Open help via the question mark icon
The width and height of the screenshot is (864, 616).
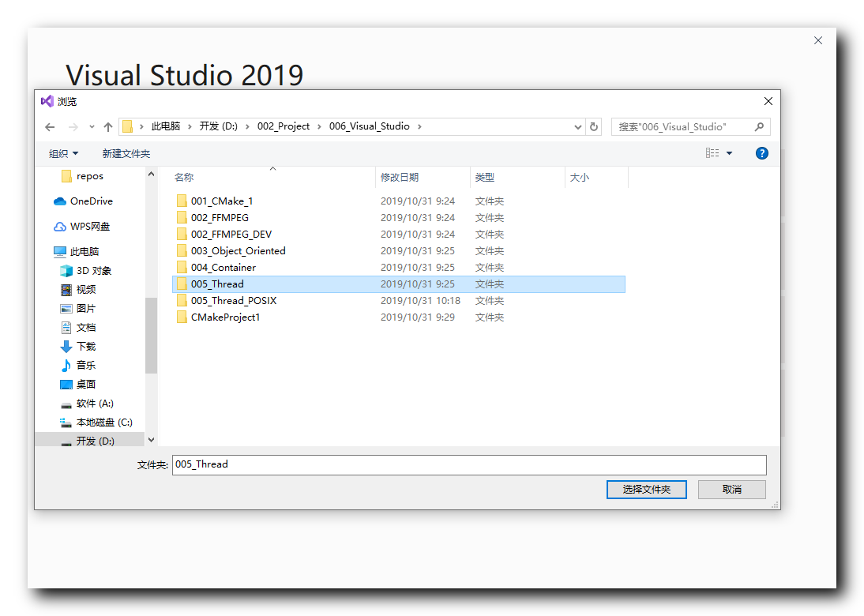(762, 153)
